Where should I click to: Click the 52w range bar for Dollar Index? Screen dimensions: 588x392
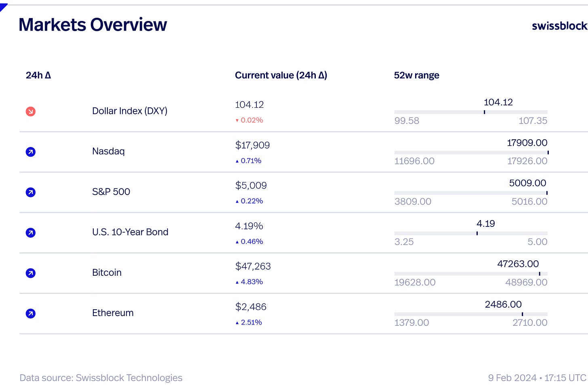[x=471, y=112]
